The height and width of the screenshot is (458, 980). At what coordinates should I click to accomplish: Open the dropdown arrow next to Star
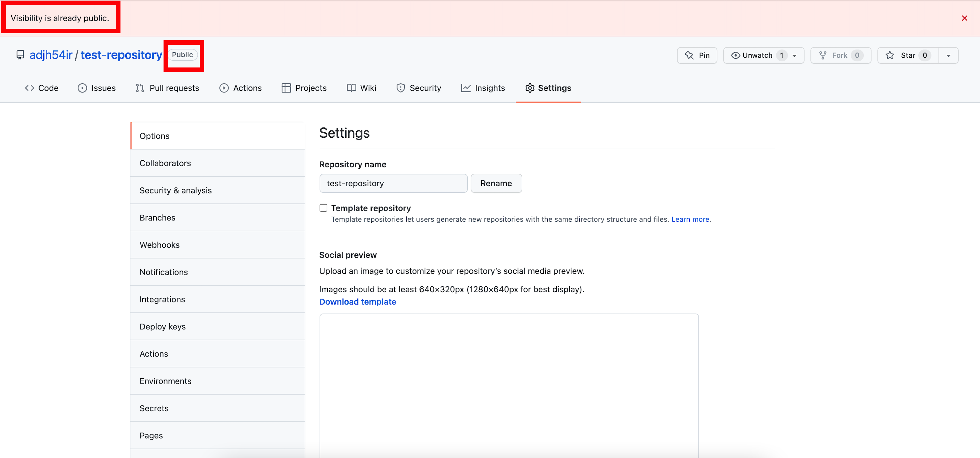point(948,56)
